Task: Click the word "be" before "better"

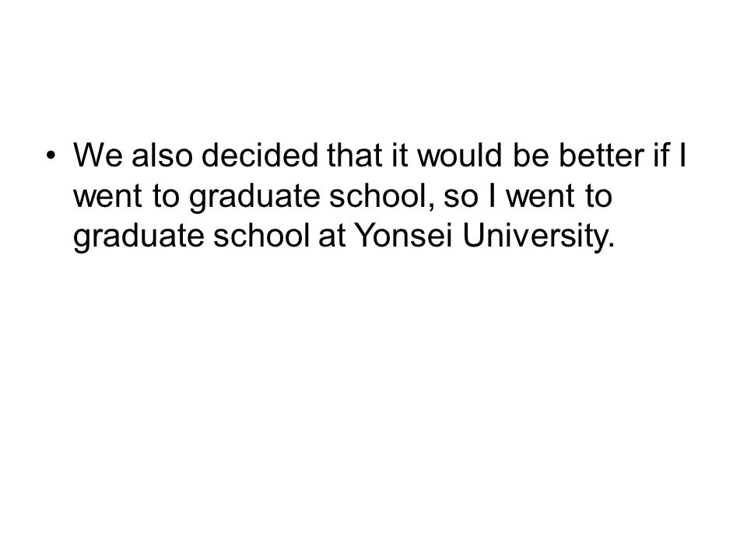Action: [x=531, y=155]
